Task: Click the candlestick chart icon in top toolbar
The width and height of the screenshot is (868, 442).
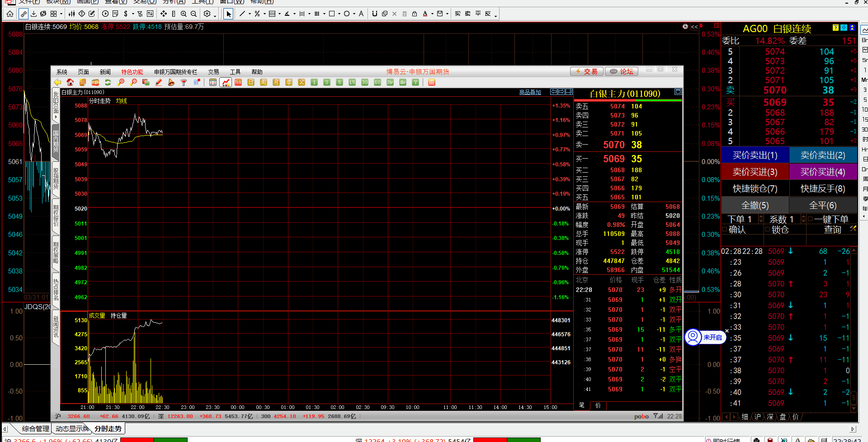Action: pos(71,14)
